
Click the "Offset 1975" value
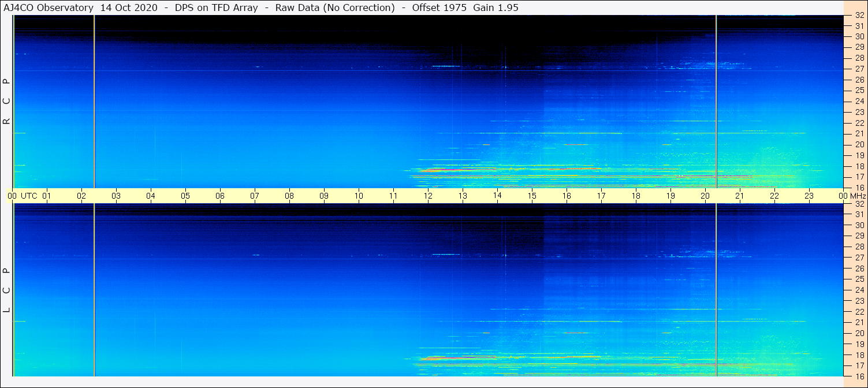coord(439,8)
